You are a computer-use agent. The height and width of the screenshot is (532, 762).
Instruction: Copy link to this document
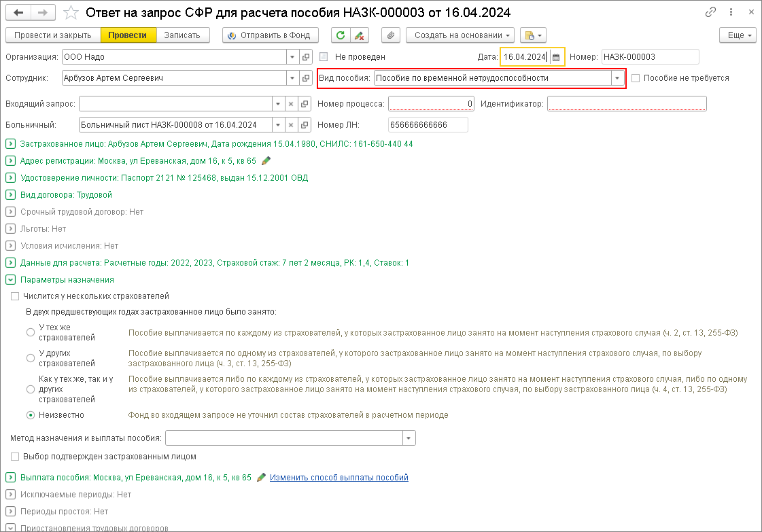(710, 12)
